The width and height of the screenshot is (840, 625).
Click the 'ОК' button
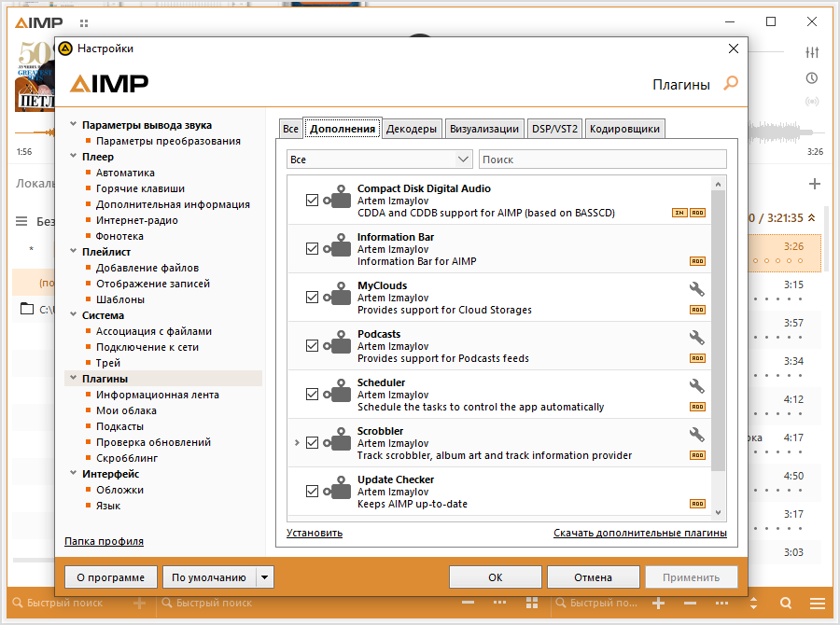pos(495,577)
